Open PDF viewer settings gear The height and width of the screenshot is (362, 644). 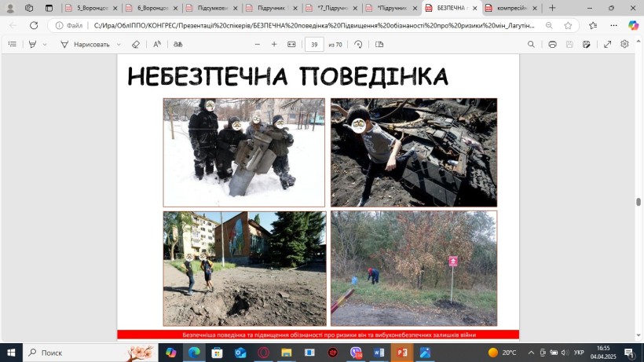624,44
